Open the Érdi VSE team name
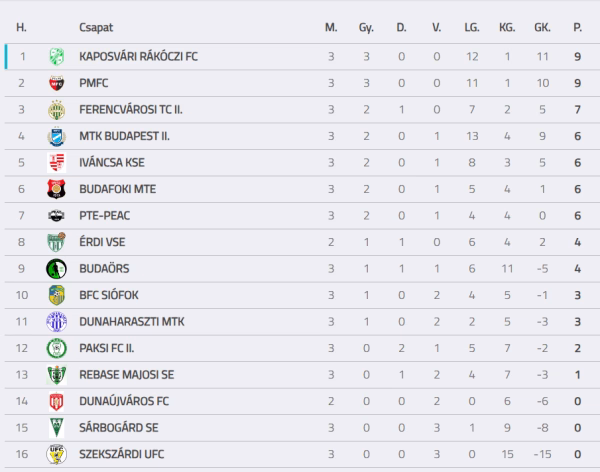The height and width of the screenshot is (472, 600). [x=102, y=242]
